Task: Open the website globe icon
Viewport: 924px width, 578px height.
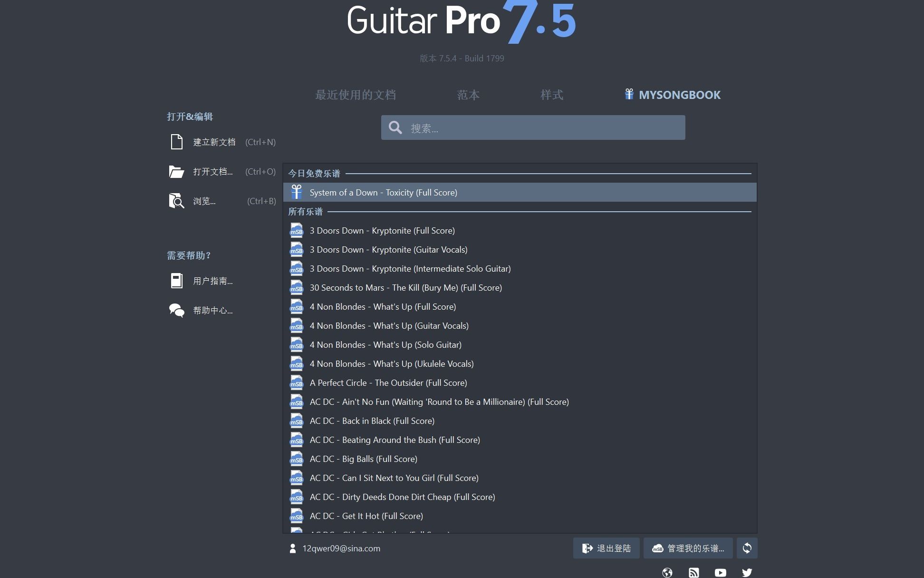Action: (667, 572)
